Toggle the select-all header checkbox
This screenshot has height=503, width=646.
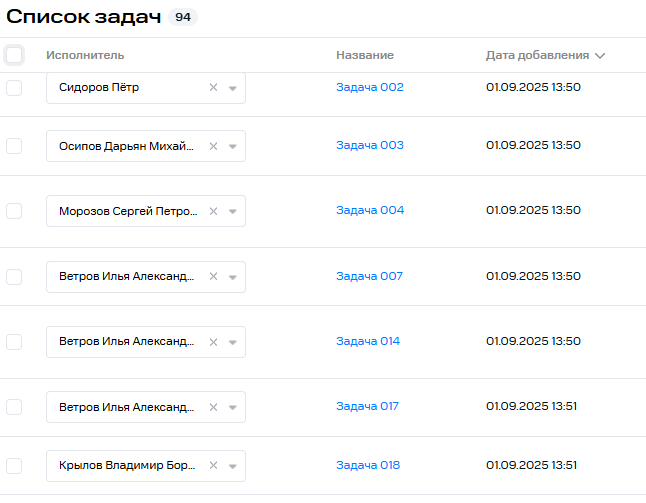click(x=14, y=55)
